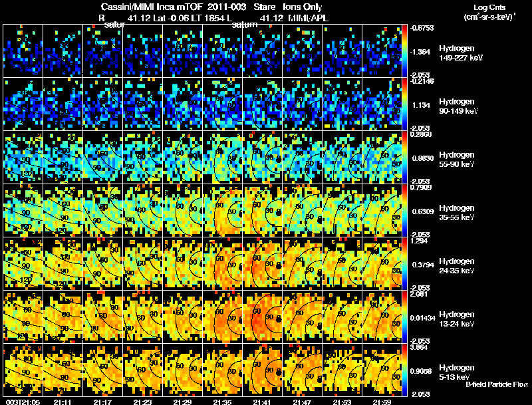Click the 21:41 time label on bottom axis
This screenshot has height=405, width=532.
tap(262, 402)
